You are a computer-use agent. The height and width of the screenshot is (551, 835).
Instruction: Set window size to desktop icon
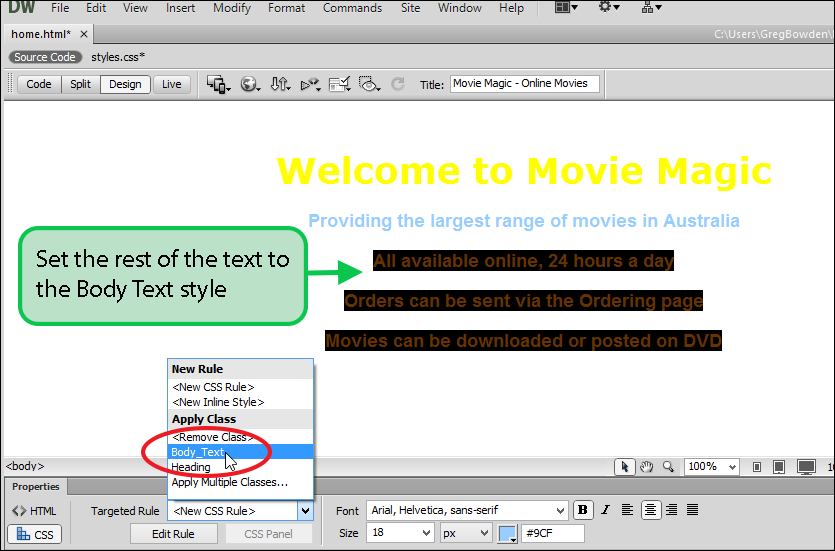tap(806, 467)
